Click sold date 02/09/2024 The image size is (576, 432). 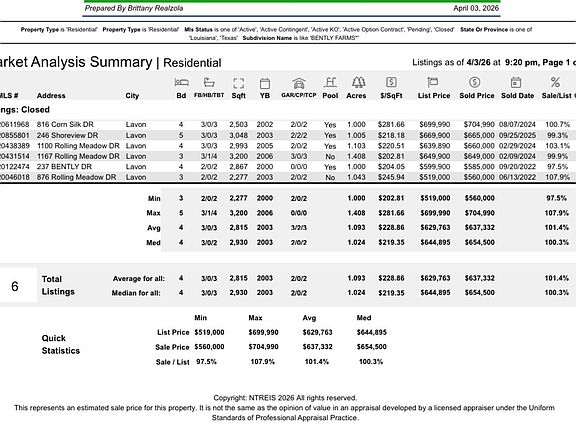517,156
